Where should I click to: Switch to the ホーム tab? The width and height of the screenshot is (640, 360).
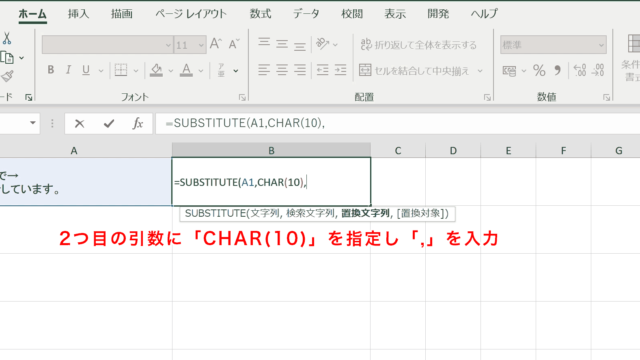(x=32, y=14)
